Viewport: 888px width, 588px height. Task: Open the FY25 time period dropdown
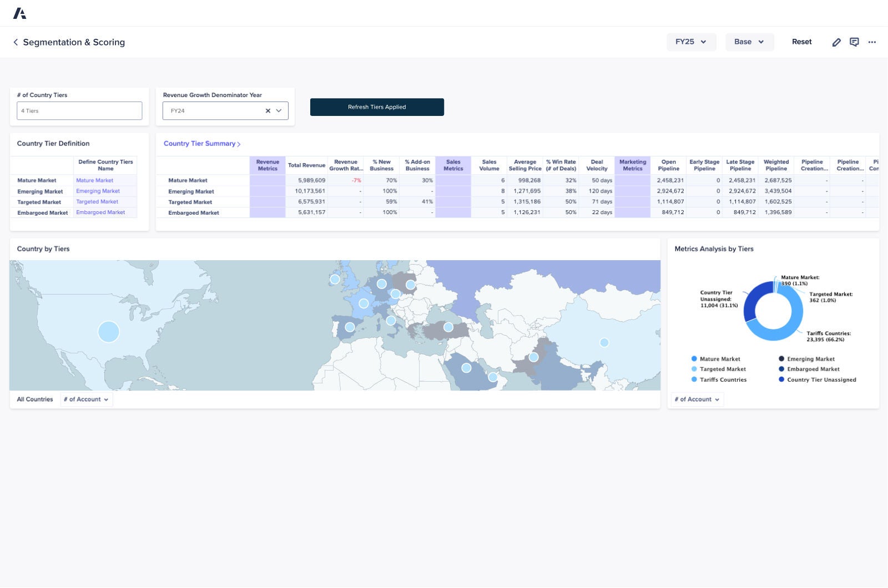[x=691, y=42]
